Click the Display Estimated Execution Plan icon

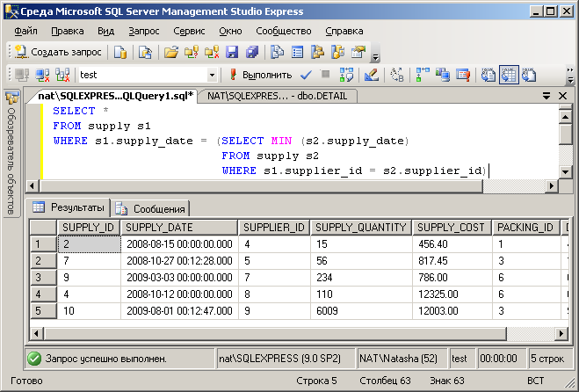click(346, 75)
